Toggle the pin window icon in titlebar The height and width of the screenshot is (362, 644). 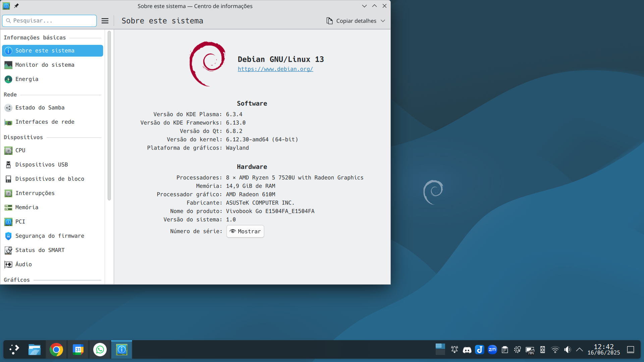pyautogui.click(x=16, y=6)
